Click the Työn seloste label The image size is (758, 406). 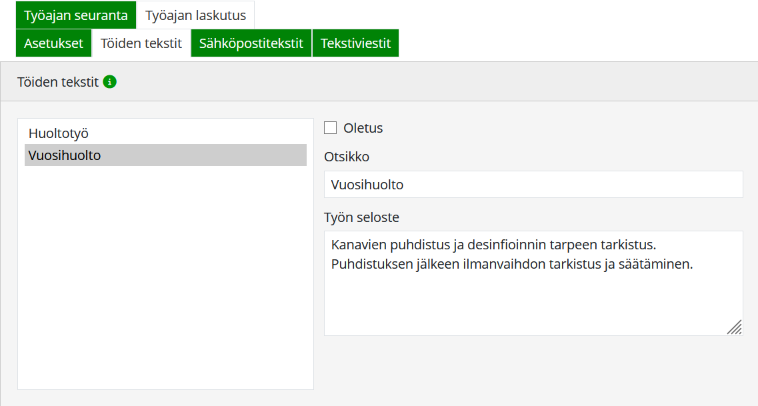(x=362, y=217)
